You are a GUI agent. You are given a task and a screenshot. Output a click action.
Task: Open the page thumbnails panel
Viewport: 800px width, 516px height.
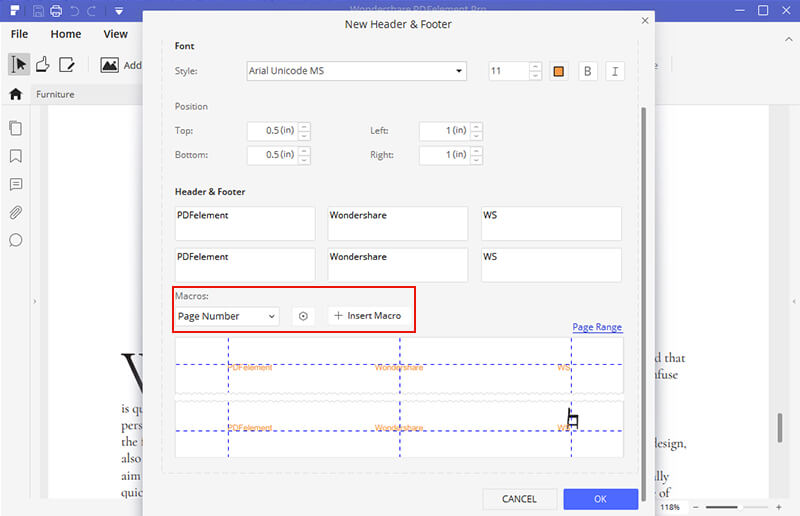point(16,128)
